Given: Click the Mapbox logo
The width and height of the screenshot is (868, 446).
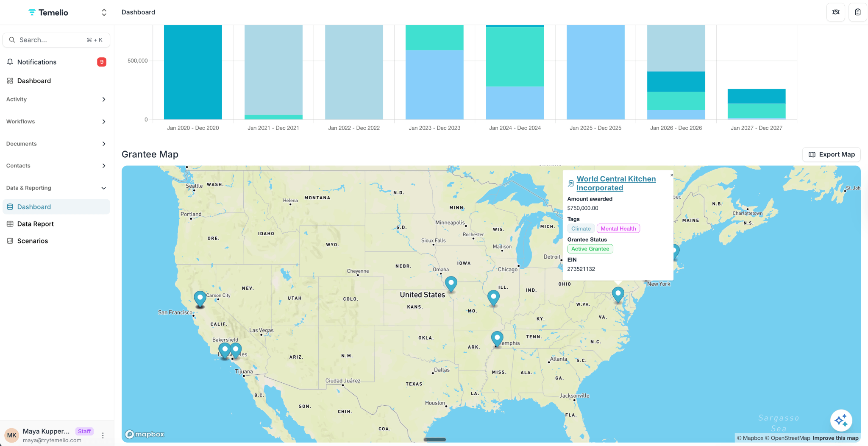Looking at the screenshot, I should tap(145, 434).
